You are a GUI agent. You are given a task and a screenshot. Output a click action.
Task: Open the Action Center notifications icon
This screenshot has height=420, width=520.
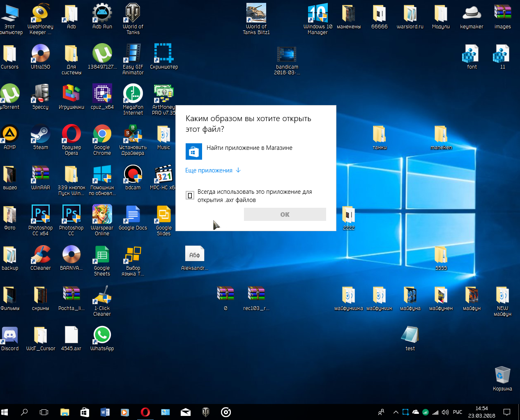pos(507,412)
